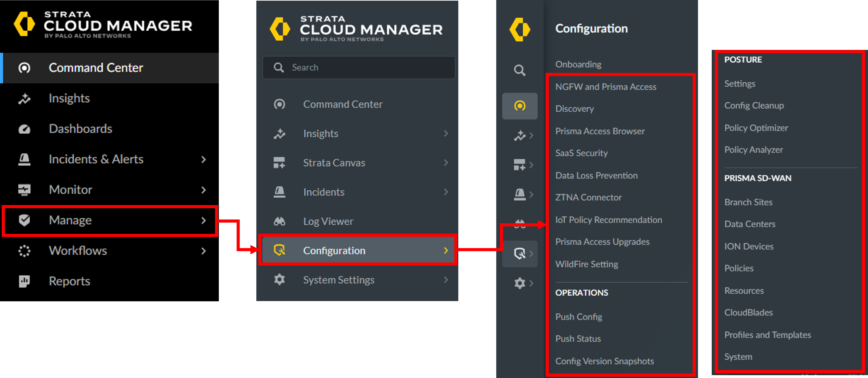Click the Log Viewer binoculars icon
Viewport: 868px width, 378px height.
point(279,221)
